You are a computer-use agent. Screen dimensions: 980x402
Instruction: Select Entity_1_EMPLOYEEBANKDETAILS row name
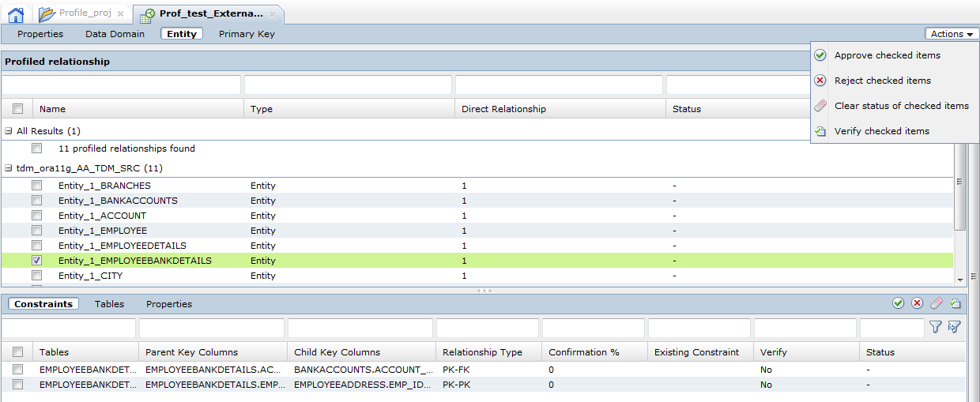coord(135,261)
